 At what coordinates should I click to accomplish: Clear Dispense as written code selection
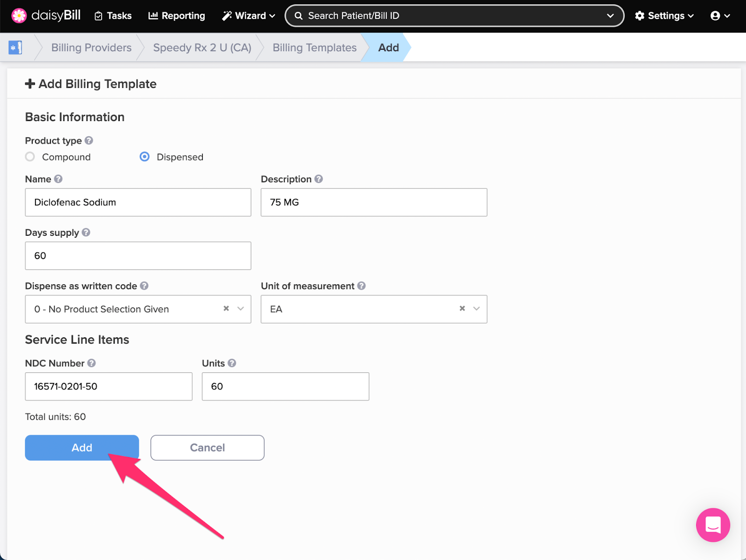click(x=226, y=308)
